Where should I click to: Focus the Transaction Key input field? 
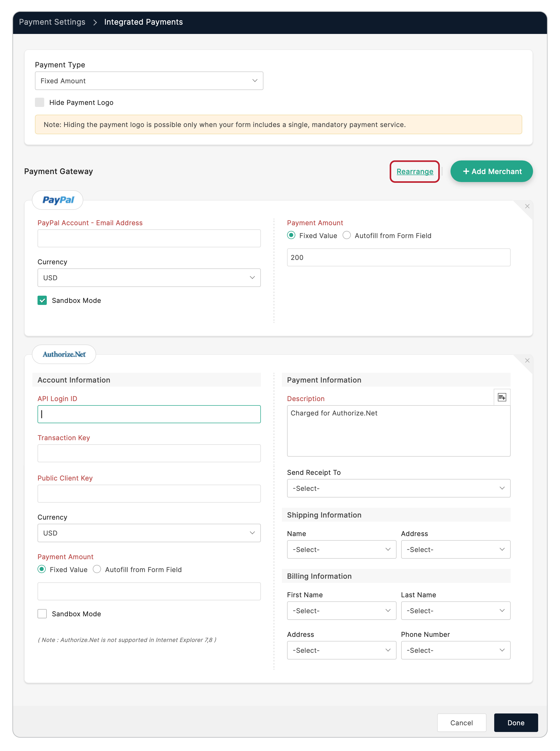coord(149,453)
